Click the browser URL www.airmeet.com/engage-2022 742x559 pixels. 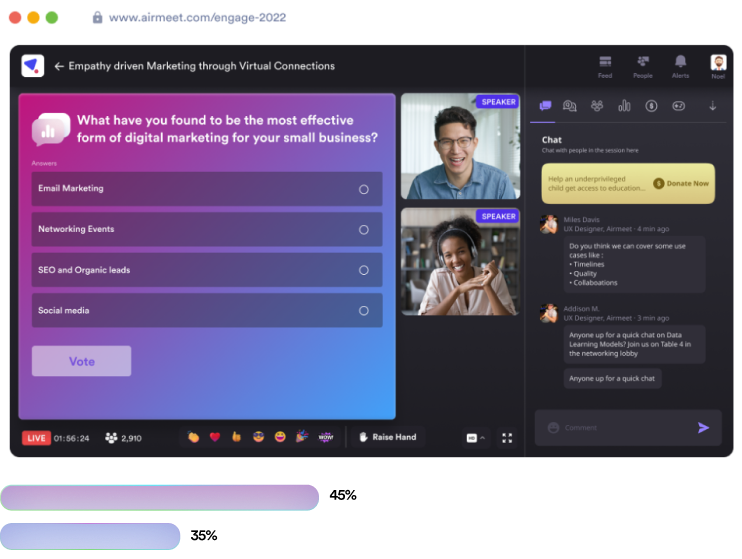(x=197, y=18)
